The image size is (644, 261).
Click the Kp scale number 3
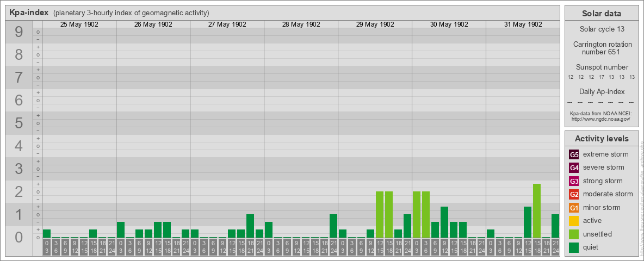(x=19, y=169)
